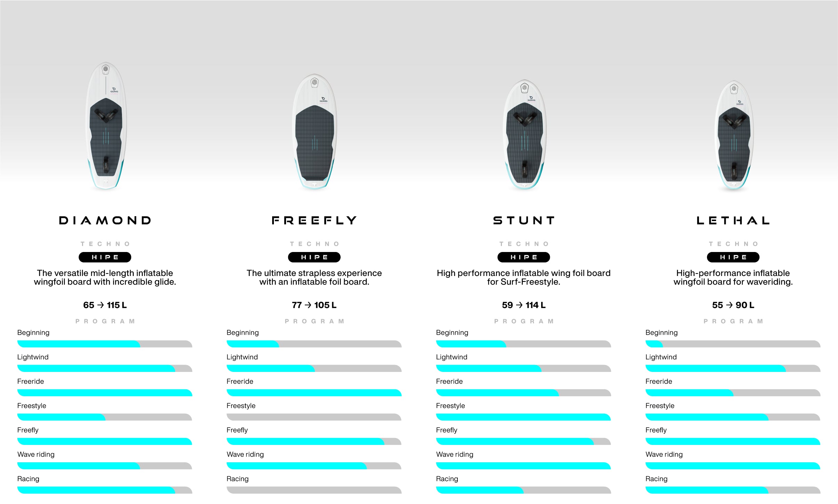Click the HIPE badge under Stunt
The image size is (838, 504).
pyautogui.click(x=524, y=257)
